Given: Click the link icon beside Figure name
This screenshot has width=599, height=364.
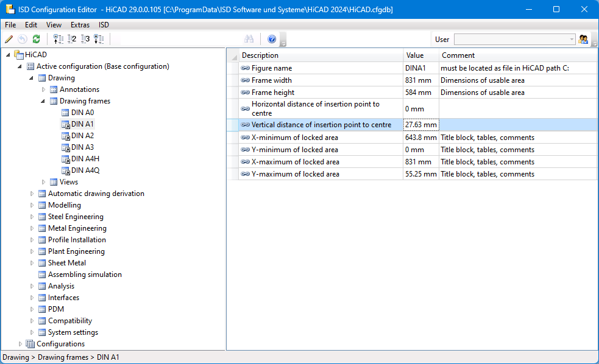Looking at the screenshot, I should point(245,68).
